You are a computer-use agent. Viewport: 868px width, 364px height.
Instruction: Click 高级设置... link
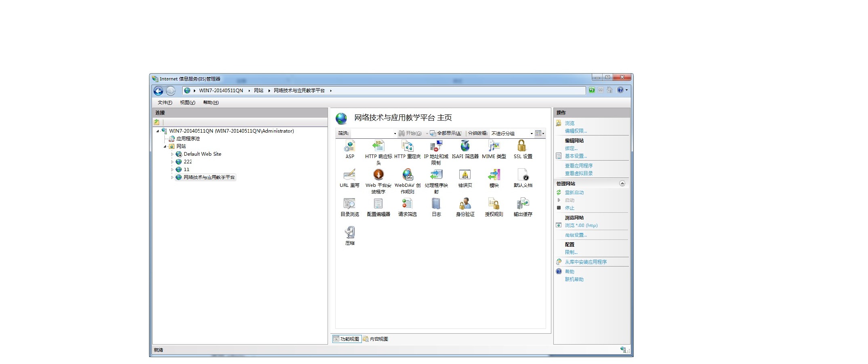tap(576, 235)
